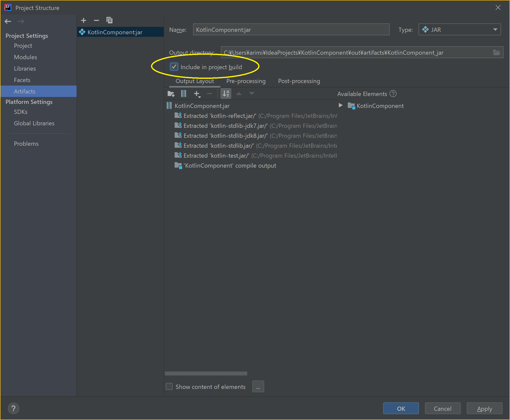
Task: Browse output directory folder icon
Action: [497, 52]
